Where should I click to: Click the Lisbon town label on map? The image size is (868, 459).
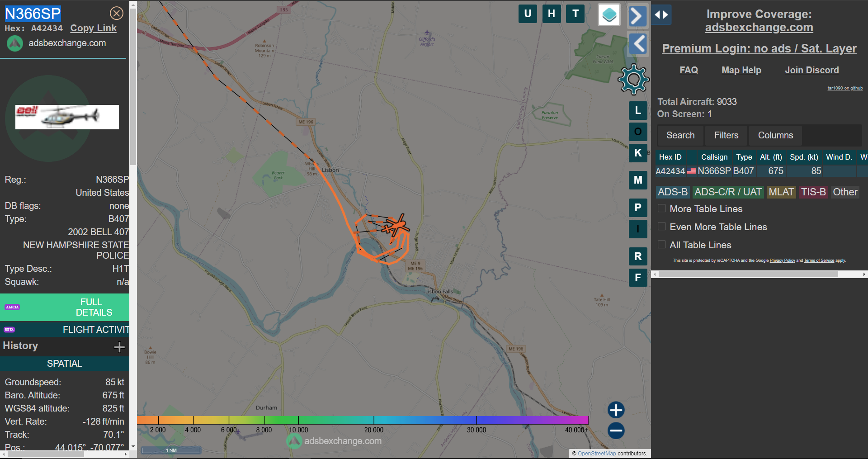click(x=330, y=170)
